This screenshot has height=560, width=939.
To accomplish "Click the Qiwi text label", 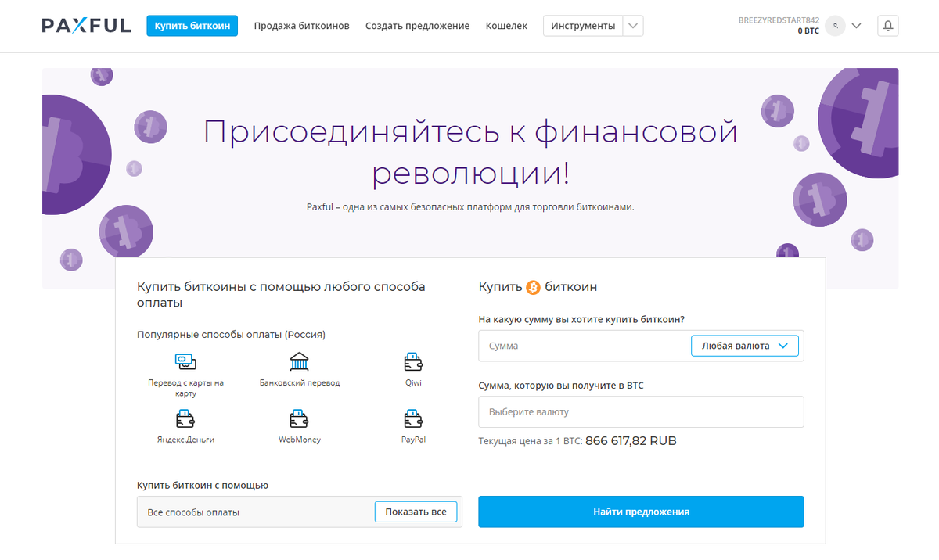I will click(x=413, y=383).
